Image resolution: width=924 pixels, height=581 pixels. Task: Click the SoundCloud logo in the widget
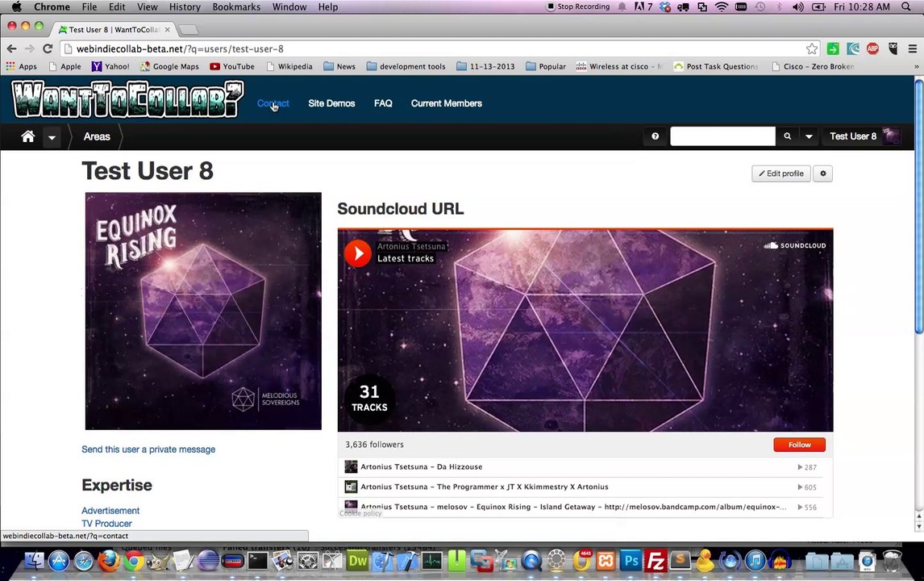tap(795, 245)
